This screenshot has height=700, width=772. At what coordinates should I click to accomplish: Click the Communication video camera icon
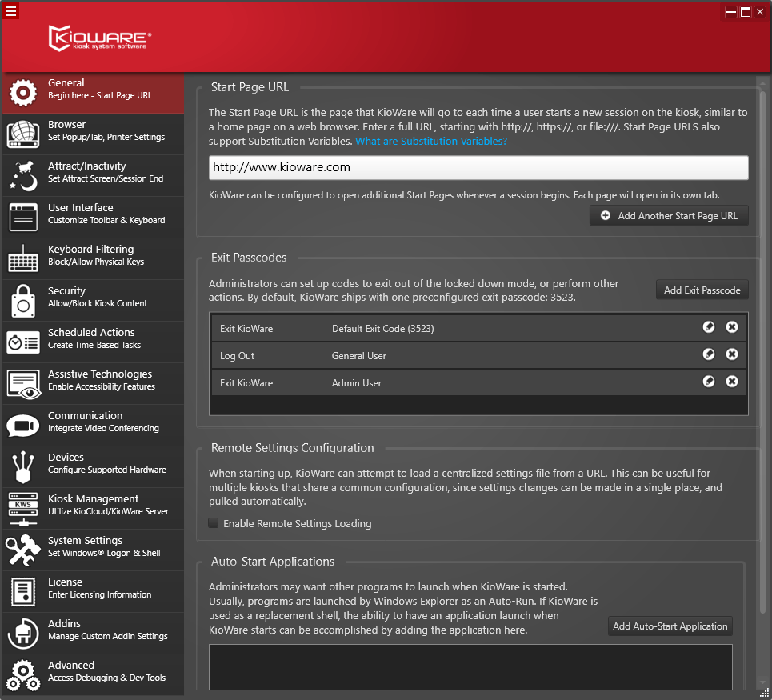[x=23, y=426]
